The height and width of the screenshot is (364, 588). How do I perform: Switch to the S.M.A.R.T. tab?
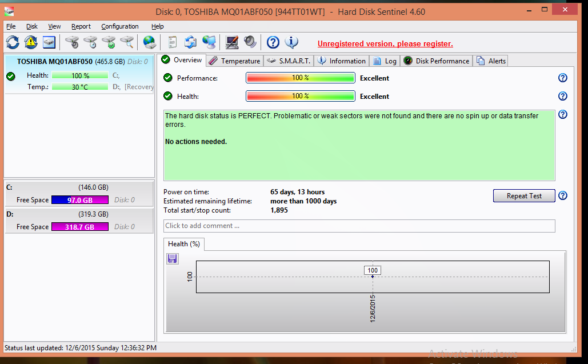click(x=289, y=61)
